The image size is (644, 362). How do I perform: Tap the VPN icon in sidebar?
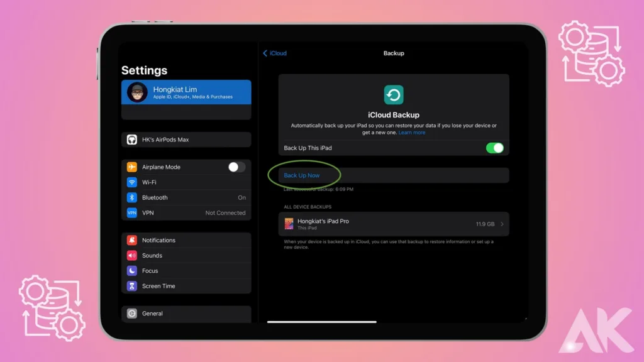[132, 213]
